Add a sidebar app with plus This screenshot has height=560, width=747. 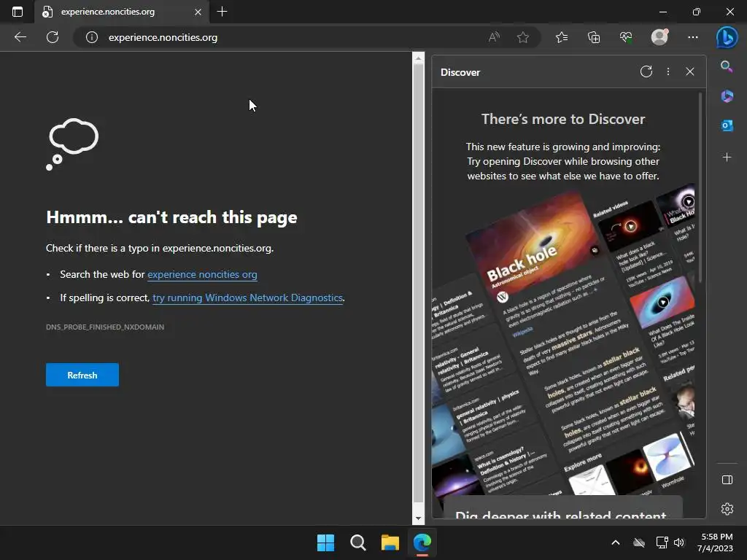727,157
